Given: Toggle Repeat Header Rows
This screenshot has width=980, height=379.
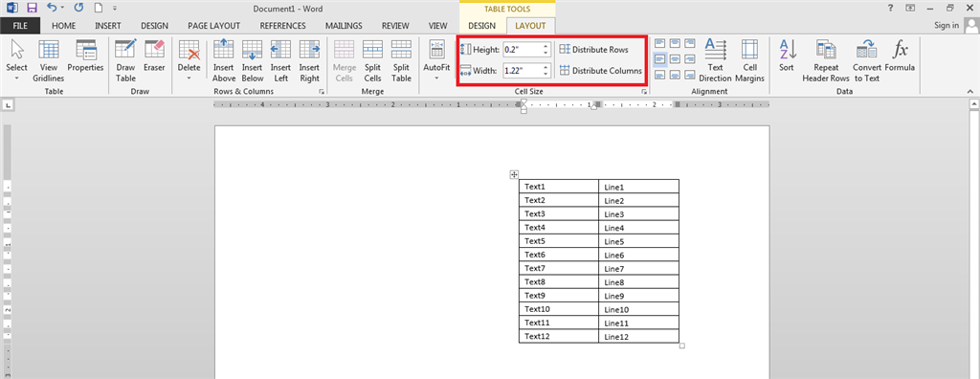Looking at the screenshot, I should [x=826, y=60].
